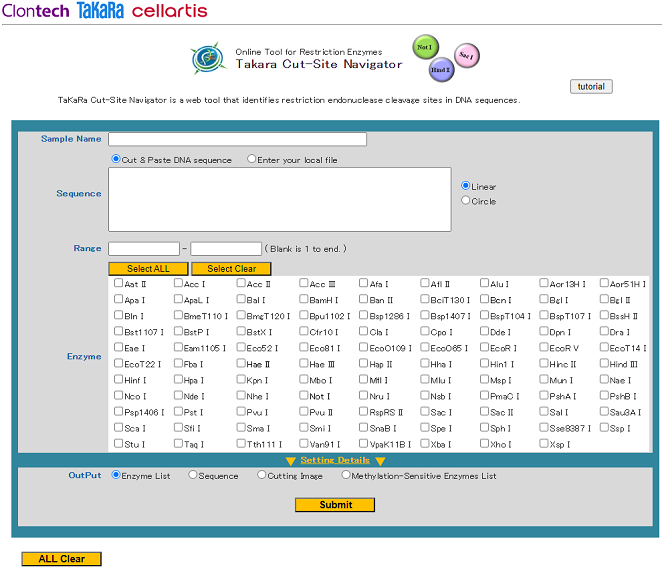Select Cut & Paste DNA sequence option
Viewport: 662px width, 569px height.
click(116, 159)
